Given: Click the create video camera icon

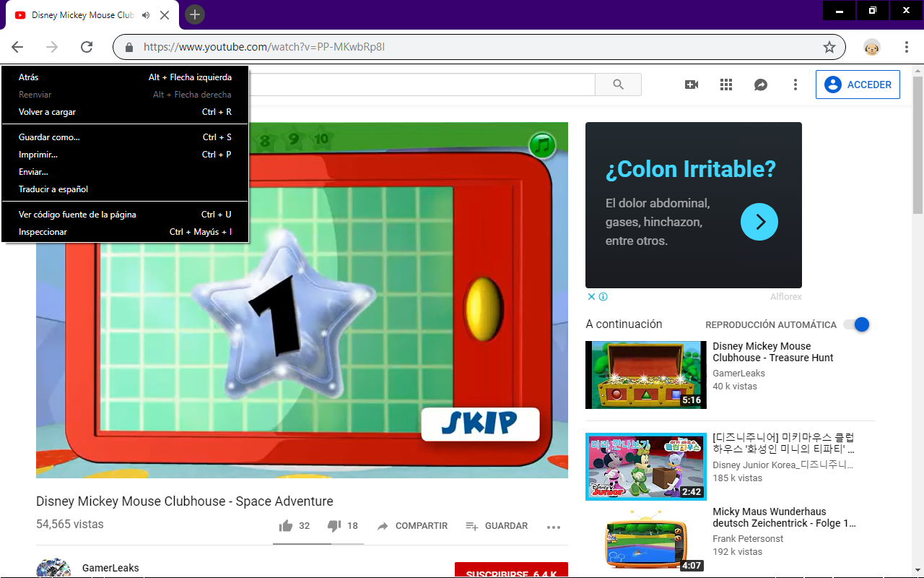Looking at the screenshot, I should click(692, 85).
